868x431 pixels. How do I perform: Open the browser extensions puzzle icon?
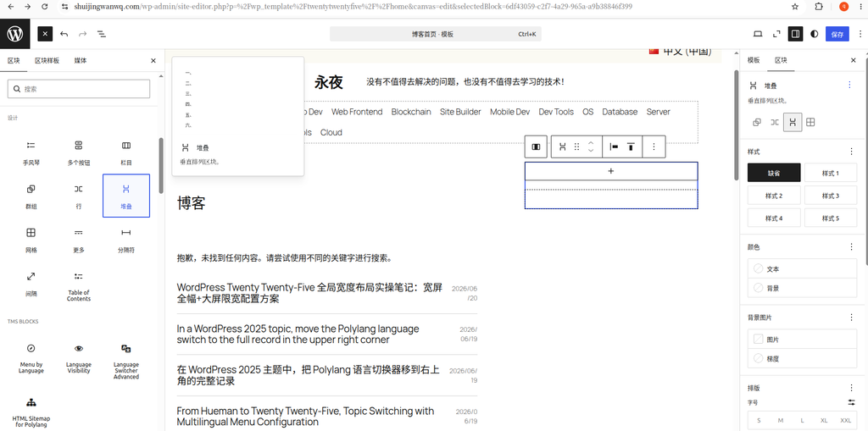[819, 7]
